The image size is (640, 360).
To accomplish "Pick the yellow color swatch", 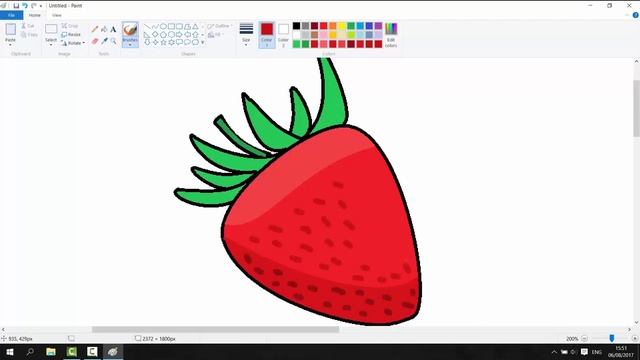I will pyautogui.click(x=342, y=26).
